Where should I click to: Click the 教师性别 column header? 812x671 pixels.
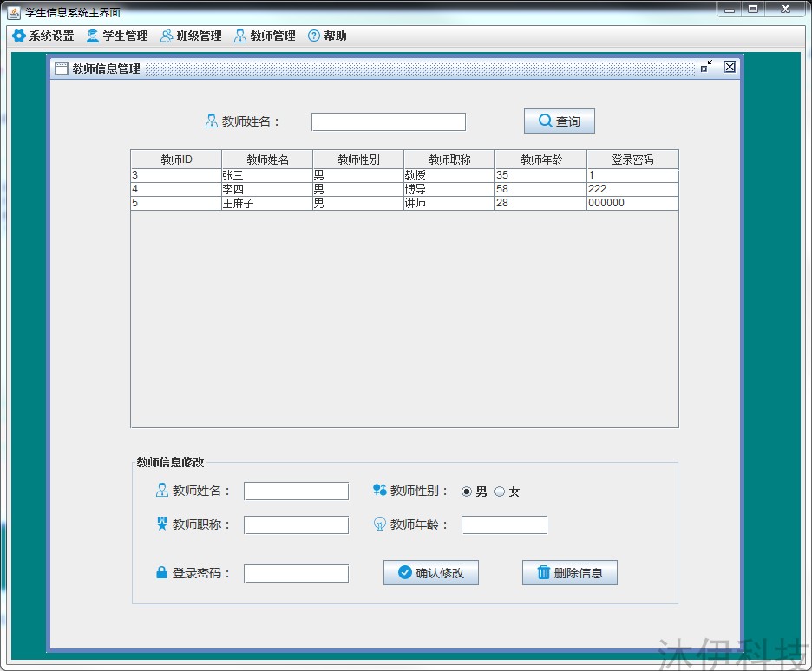358,160
